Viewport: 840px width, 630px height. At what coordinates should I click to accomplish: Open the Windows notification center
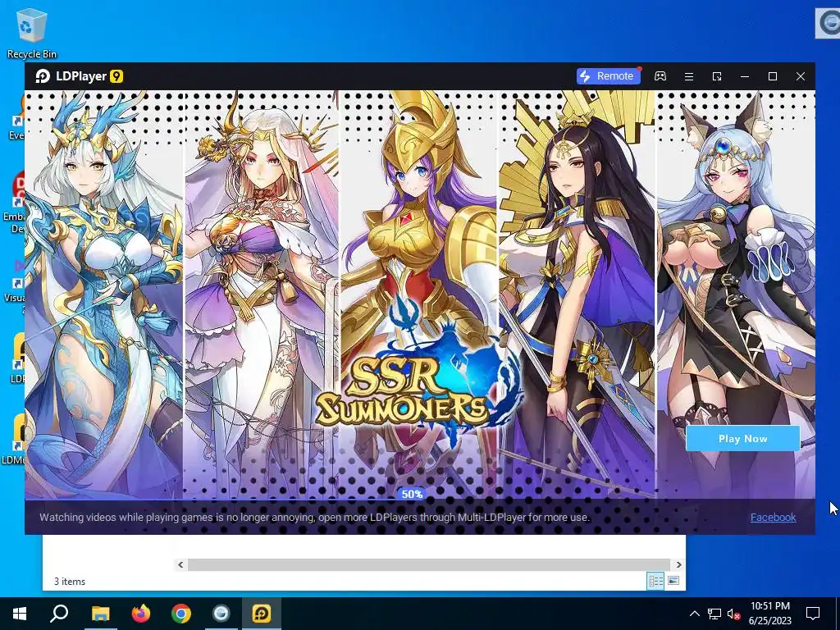[813, 614]
